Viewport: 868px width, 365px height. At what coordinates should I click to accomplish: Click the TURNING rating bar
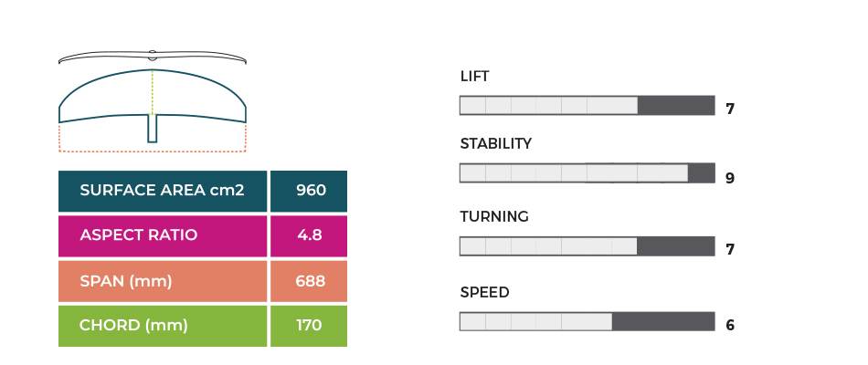pyautogui.click(x=587, y=246)
